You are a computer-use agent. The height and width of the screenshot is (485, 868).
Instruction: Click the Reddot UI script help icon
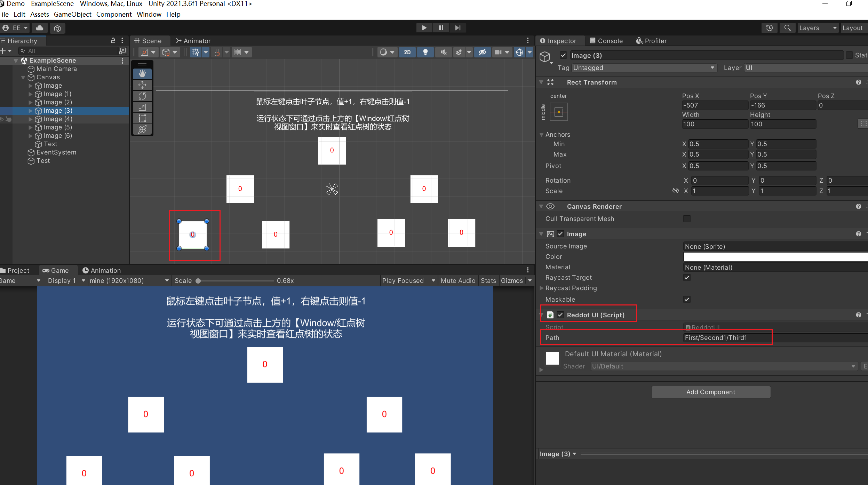(x=858, y=315)
